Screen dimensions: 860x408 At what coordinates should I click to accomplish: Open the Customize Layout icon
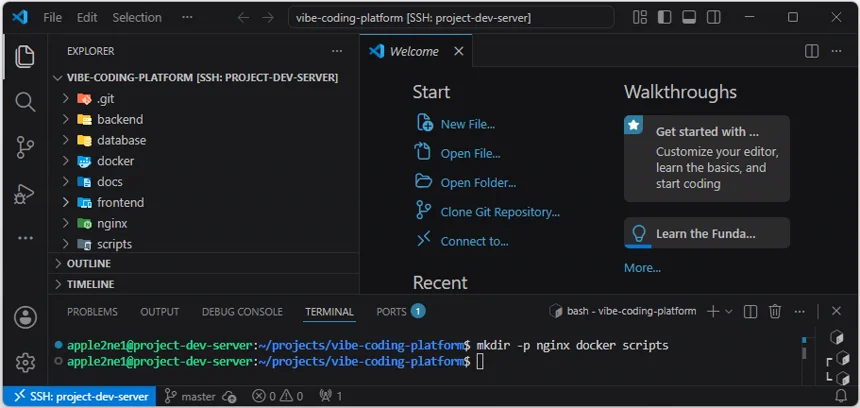click(x=640, y=18)
